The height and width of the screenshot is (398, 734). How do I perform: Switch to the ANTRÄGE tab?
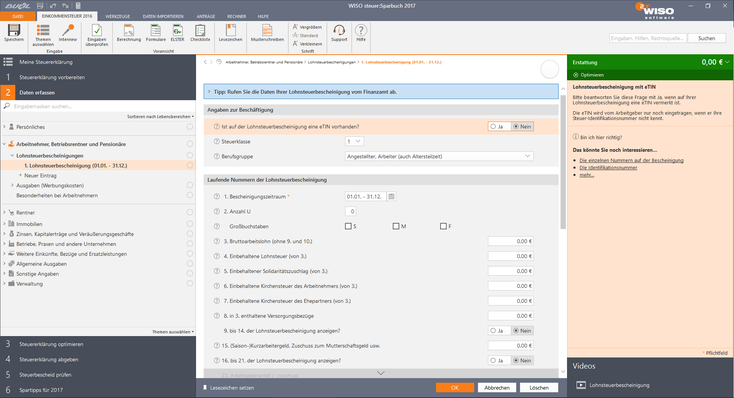[206, 16]
